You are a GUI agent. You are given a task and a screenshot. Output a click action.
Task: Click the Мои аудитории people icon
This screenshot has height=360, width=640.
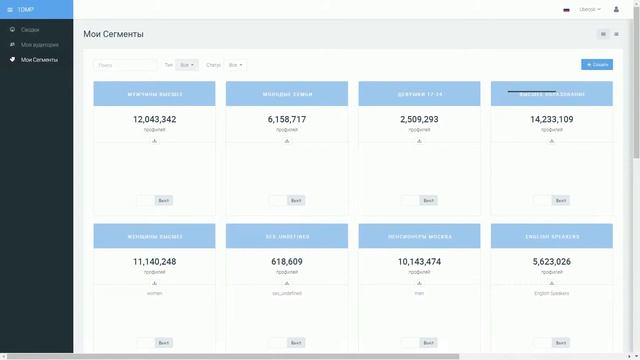coord(12,44)
